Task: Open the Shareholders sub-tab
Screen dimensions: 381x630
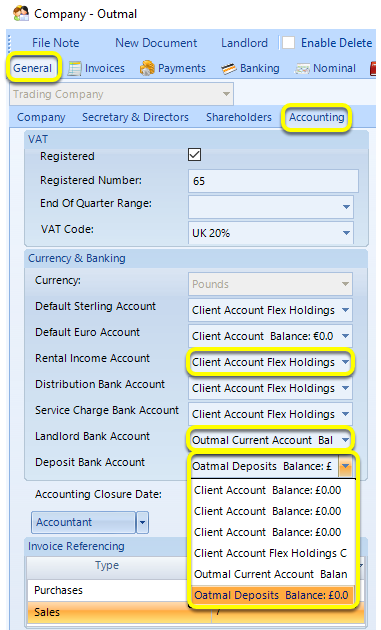Action: coord(239,117)
